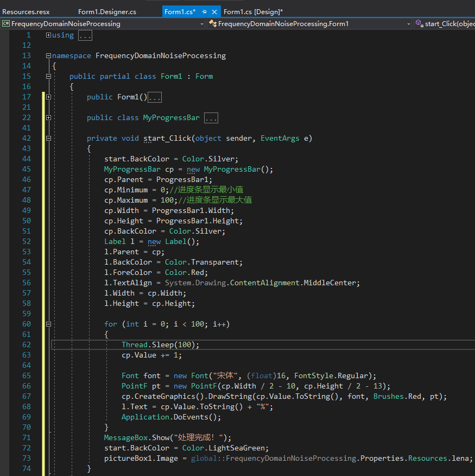Expand the MyProgressBar class
The height and width of the screenshot is (476, 475).
click(x=48, y=117)
